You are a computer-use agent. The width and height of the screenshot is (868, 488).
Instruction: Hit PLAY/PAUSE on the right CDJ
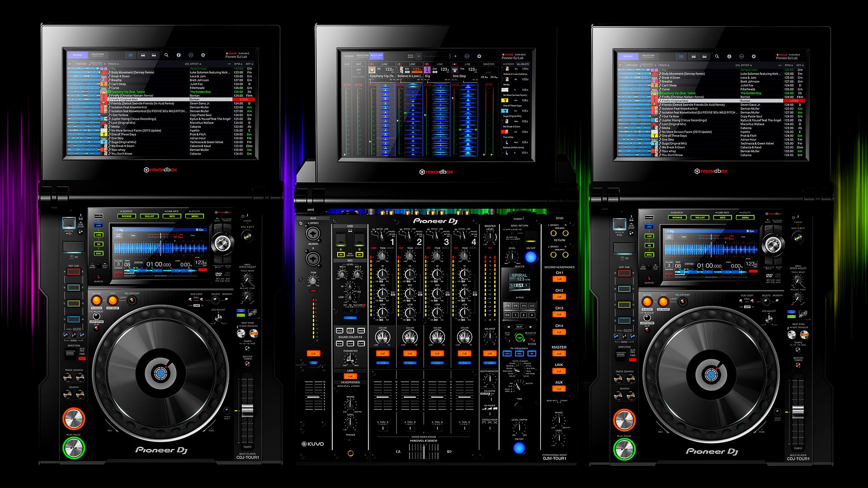(624, 449)
